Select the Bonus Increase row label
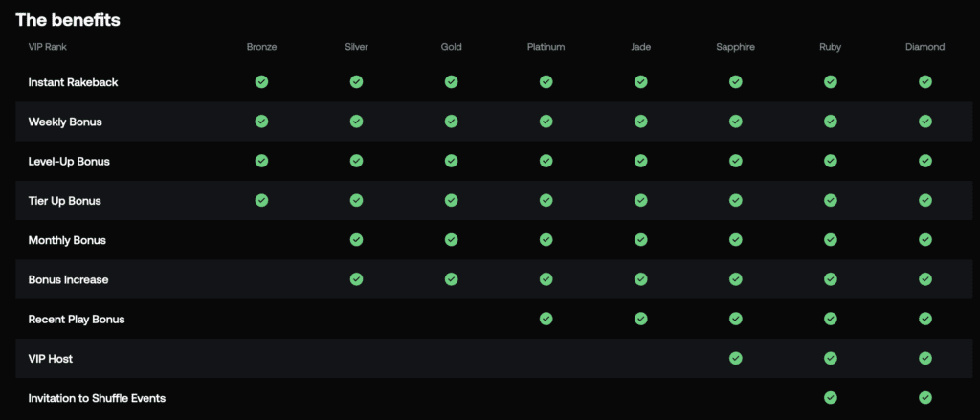The height and width of the screenshot is (420, 980). (x=68, y=279)
